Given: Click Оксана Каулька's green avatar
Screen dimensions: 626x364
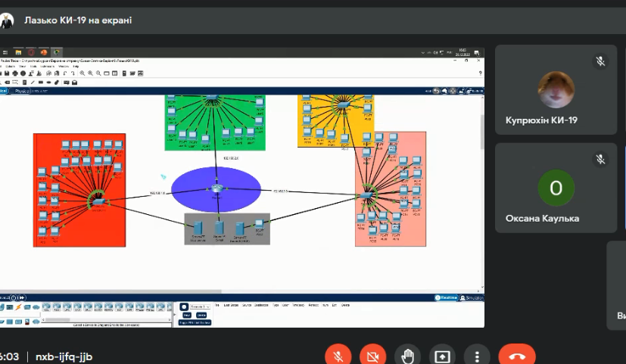Looking at the screenshot, I should (x=556, y=188).
